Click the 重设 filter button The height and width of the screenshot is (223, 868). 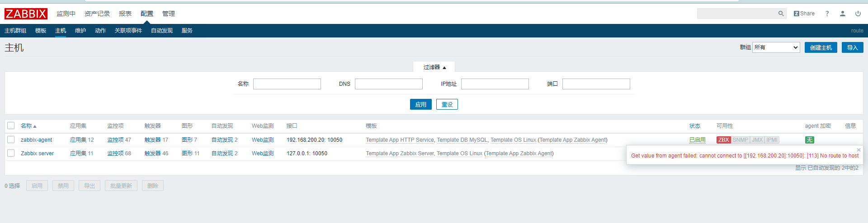[447, 104]
